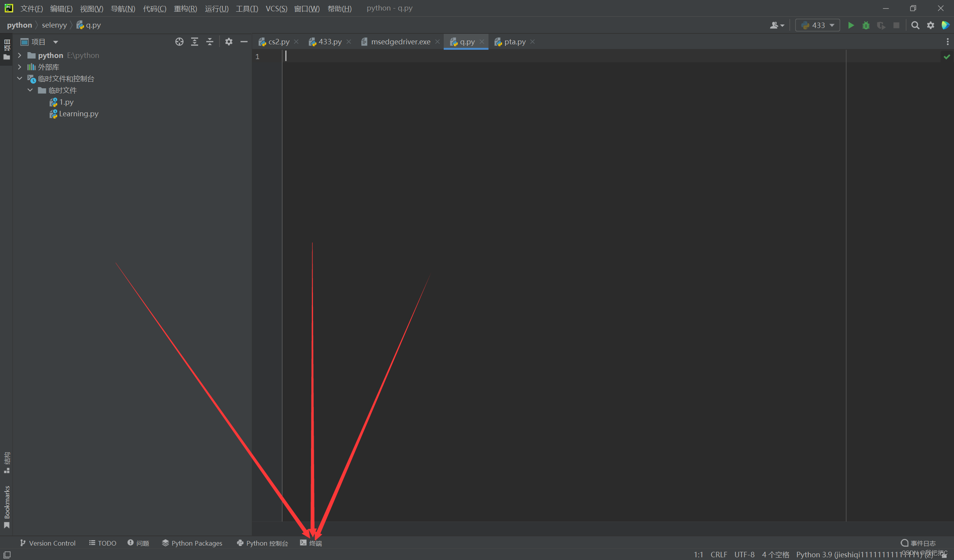The width and height of the screenshot is (954, 560).
Task: Open the 问题 problems tool window
Action: click(x=139, y=543)
